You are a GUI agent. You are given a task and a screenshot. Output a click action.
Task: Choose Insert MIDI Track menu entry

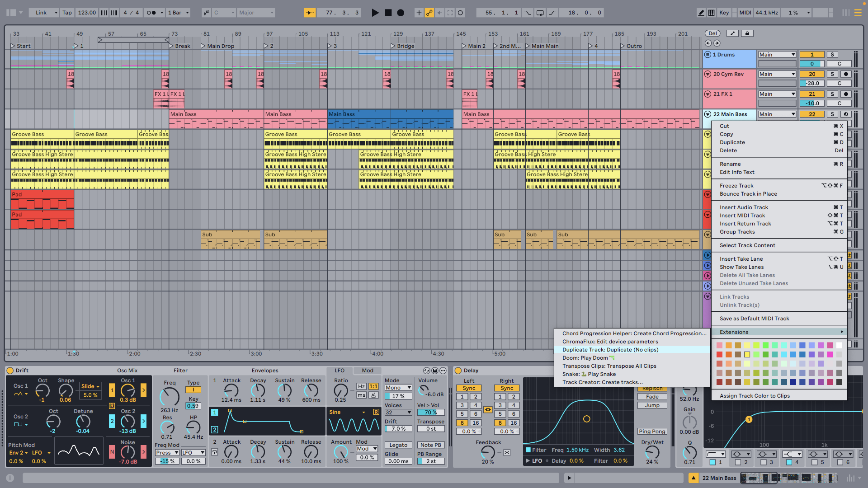pyautogui.click(x=742, y=216)
